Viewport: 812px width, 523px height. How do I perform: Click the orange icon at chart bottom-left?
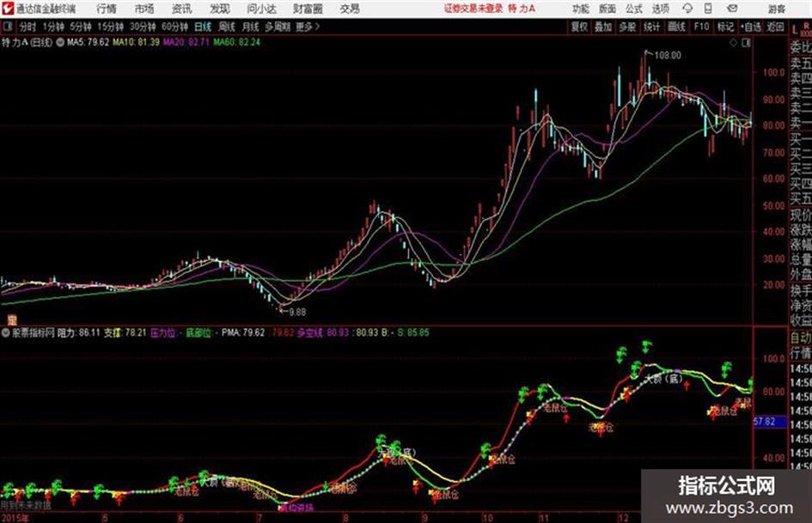[x=12, y=319]
